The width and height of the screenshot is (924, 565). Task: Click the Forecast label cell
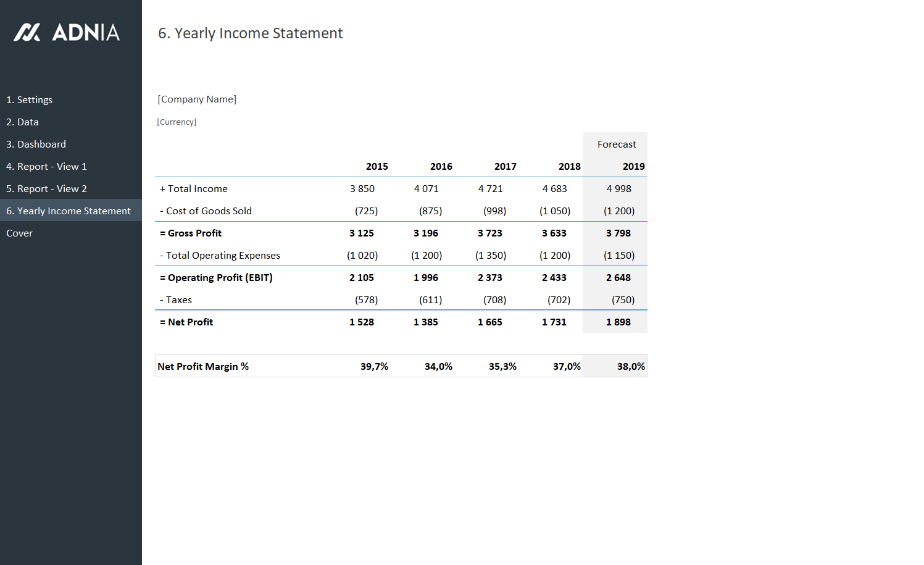[x=616, y=144]
